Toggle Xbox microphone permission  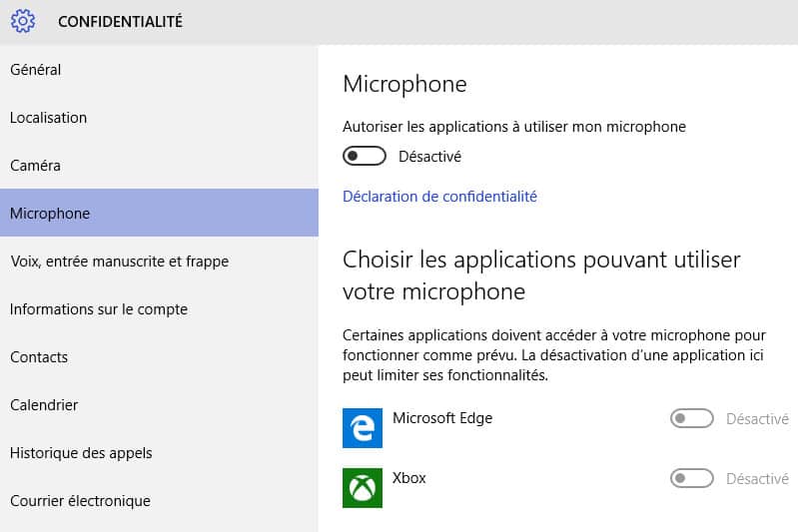point(692,478)
